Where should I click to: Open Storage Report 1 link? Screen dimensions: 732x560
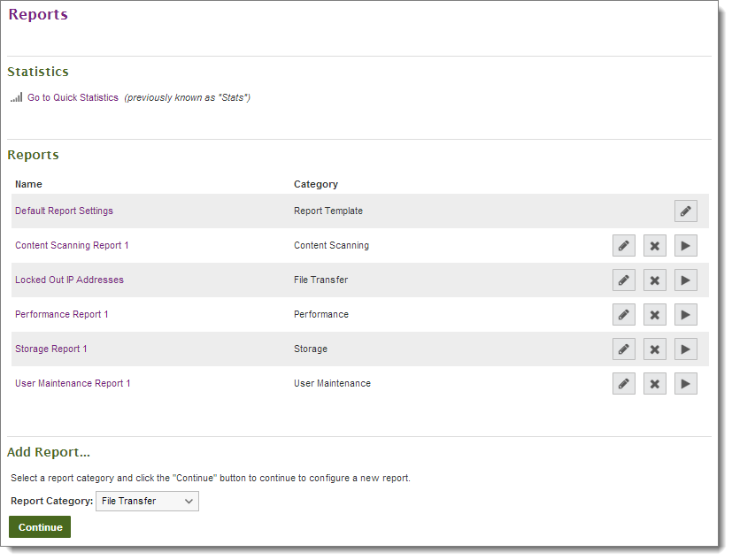click(50, 349)
